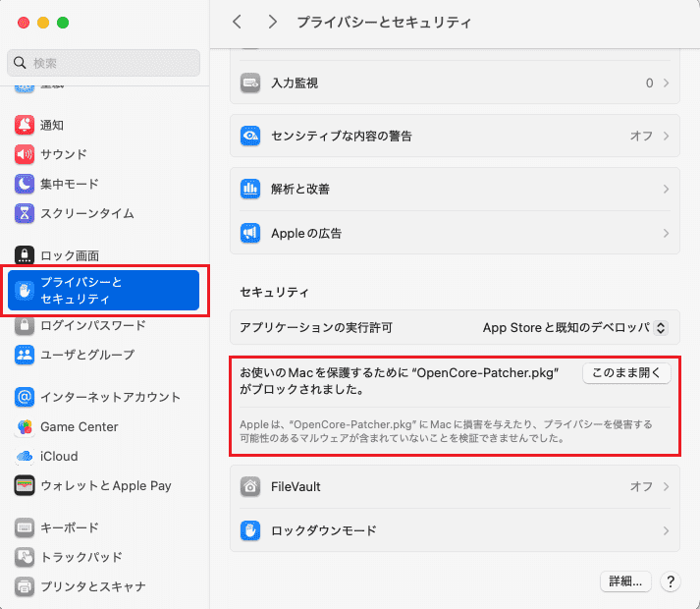Screen dimensions: 700x609
Task: Click the サウンド speaker icon
Action: 25,154
